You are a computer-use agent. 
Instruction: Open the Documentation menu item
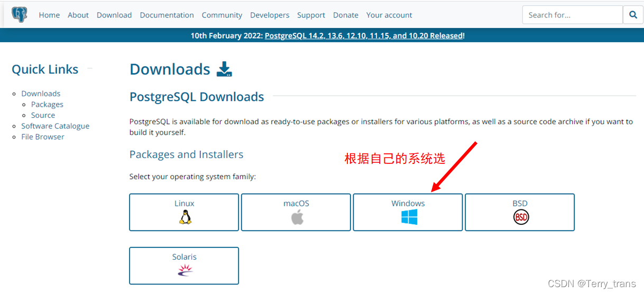click(x=167, y=15)
